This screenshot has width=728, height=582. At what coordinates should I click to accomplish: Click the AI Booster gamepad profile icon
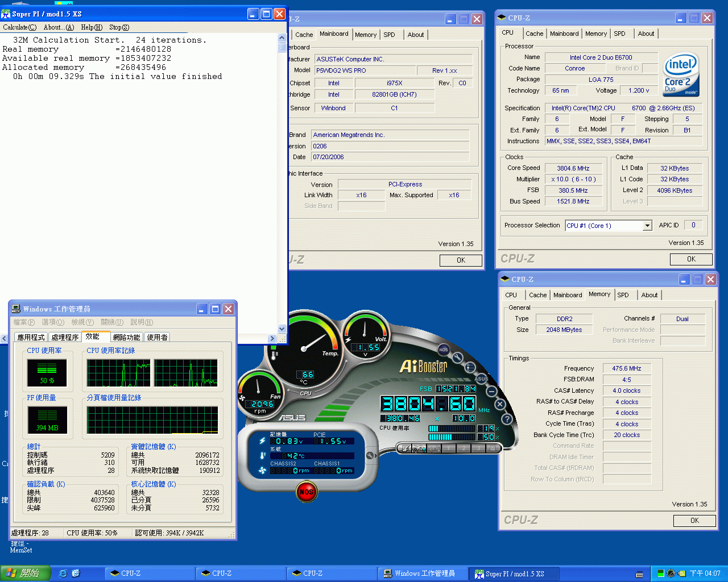tap(419, 448)
